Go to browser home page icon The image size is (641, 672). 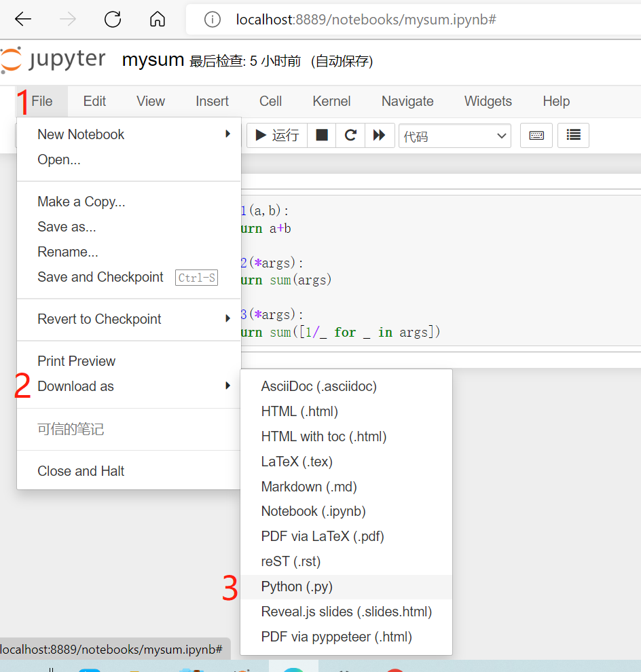pos(158,19)
